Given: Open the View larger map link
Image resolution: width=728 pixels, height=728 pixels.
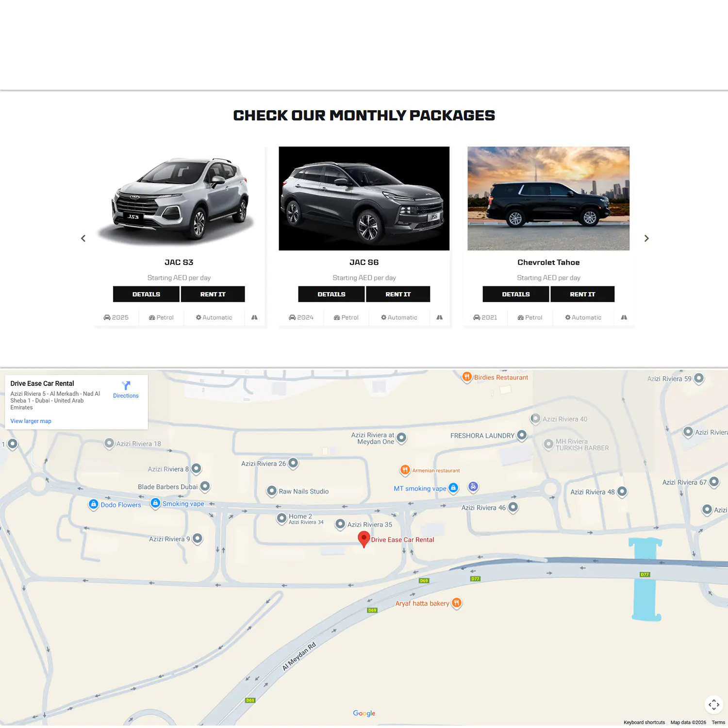Looking at the screenshot, I should [31, 421].
